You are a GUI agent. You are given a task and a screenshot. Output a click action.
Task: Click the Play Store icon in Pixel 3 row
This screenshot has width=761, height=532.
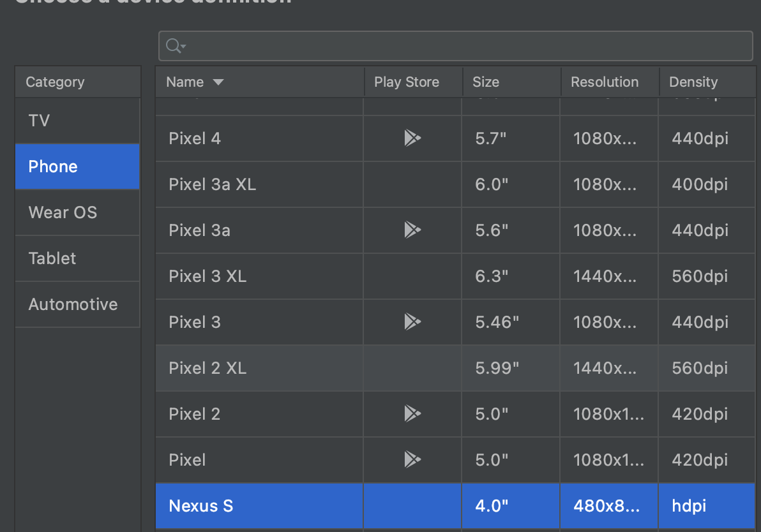(412, 321)
